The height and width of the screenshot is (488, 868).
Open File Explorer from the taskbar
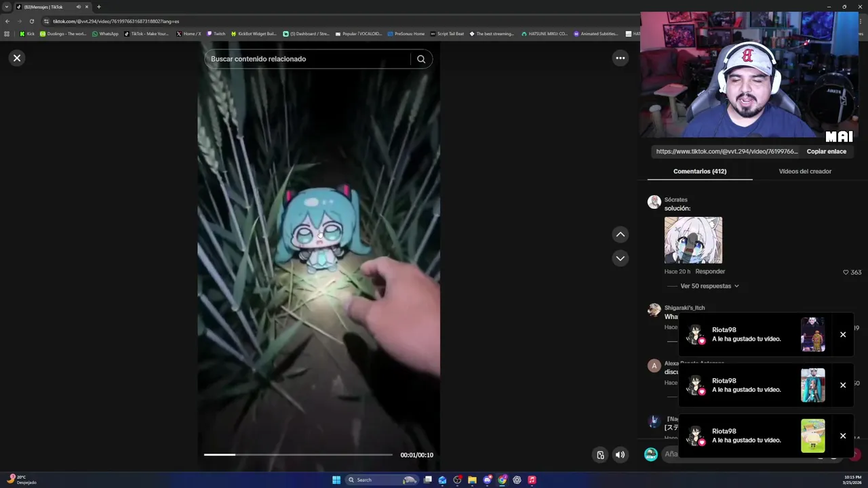pyautogui.click(x=473, y=480)
